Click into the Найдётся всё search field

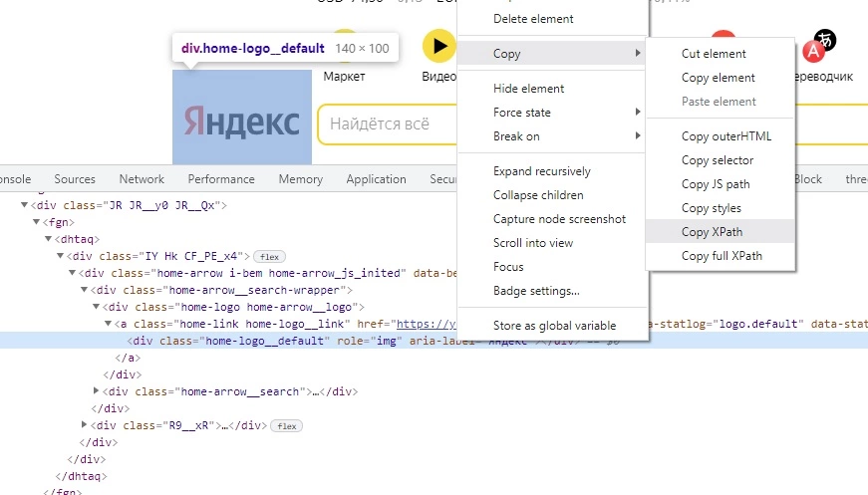[388, 124]
